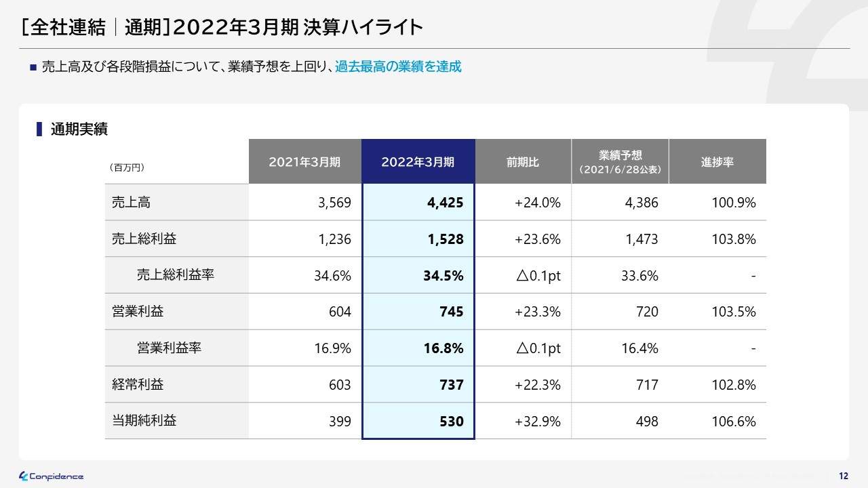Click the 106.6% progress rate cell
868x488 pixels.
pos(732,422)
